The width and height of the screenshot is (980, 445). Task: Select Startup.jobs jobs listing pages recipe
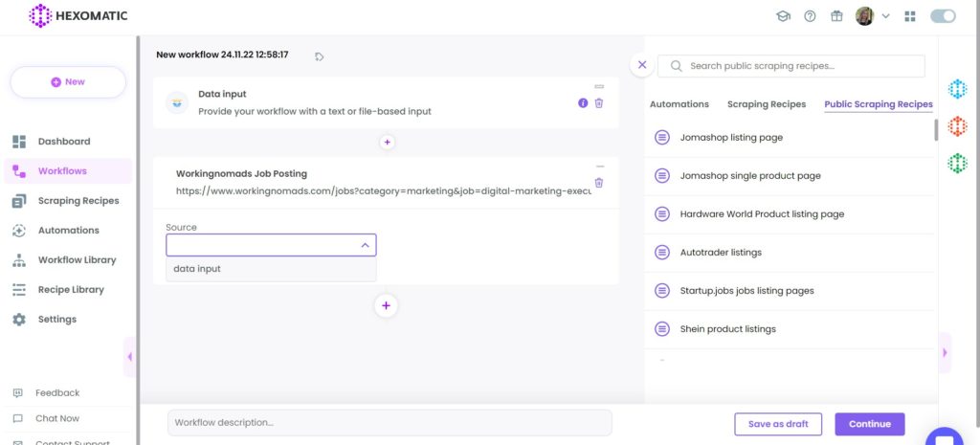(x=789, y=291)
